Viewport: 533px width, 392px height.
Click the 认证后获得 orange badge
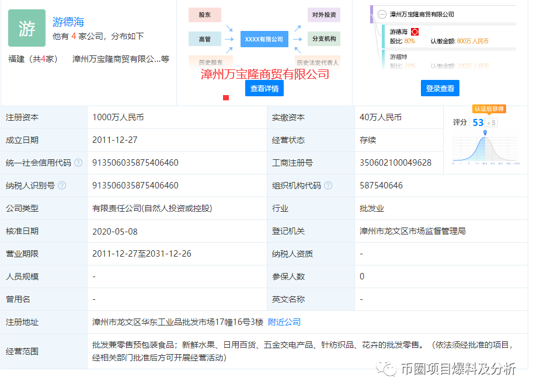click(x=489, y=108)
